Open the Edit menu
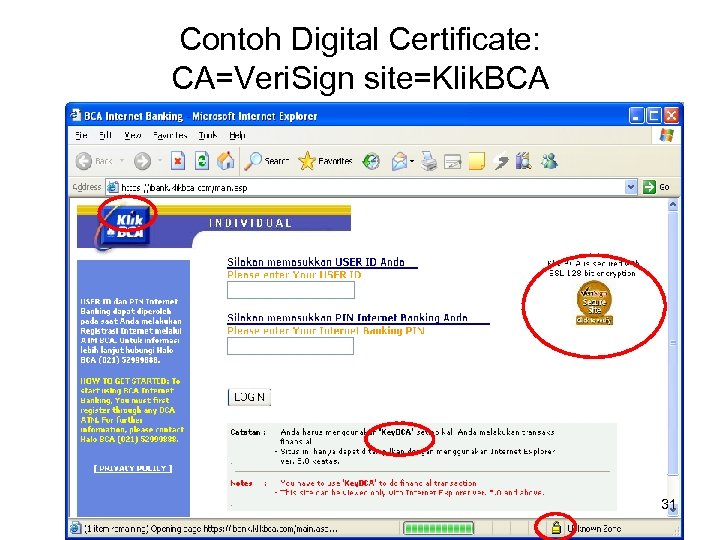 pos(105,135)
